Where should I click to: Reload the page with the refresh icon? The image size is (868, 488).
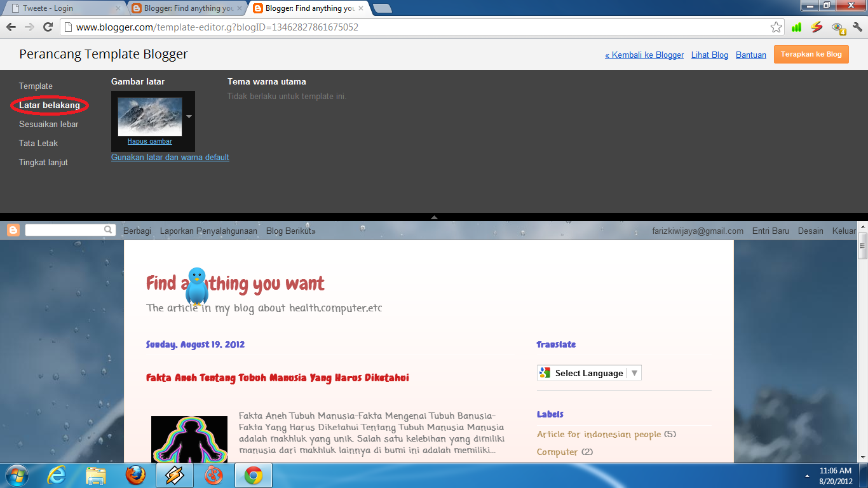48,27
